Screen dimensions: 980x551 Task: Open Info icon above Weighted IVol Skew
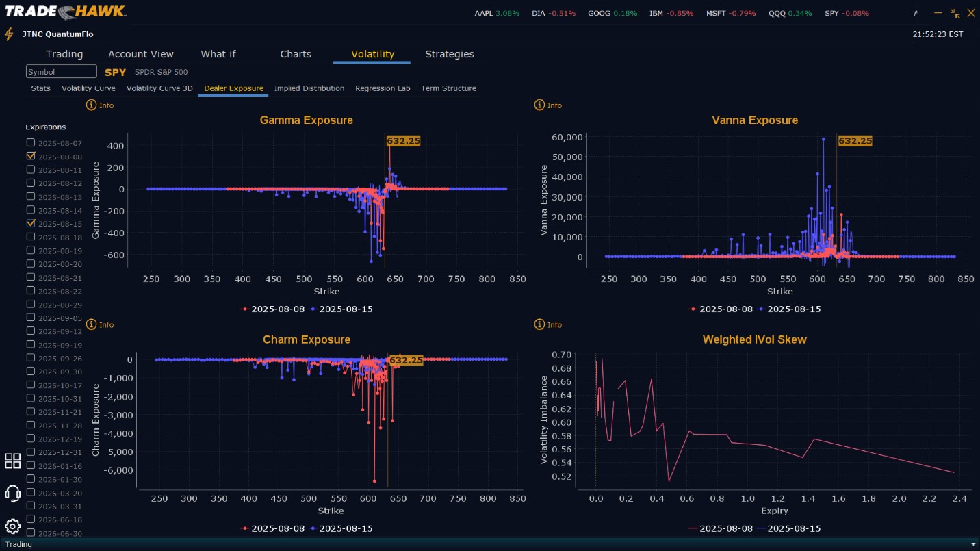(539, 324)
